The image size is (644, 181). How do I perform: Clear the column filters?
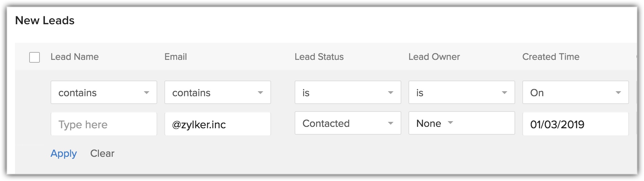click(102, 153)
